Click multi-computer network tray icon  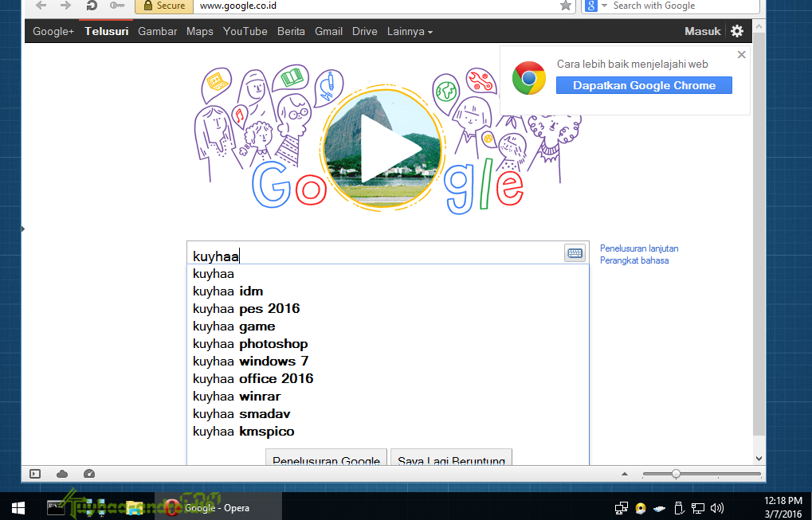[x=622, y=508]
